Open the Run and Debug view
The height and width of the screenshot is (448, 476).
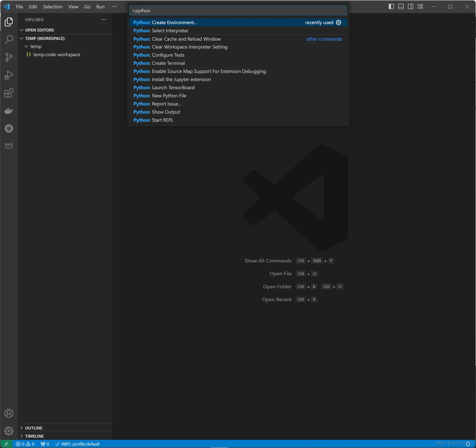pyautogui.click(x=9, y=75)
